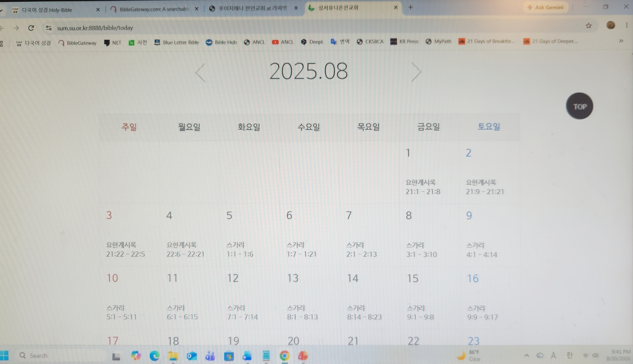Open the Windows Start menu

click(4, 355)
